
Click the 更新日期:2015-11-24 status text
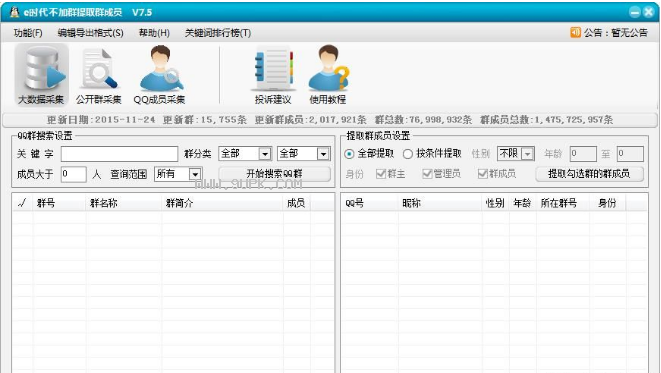pyautogui.click(x=101, y=120)
